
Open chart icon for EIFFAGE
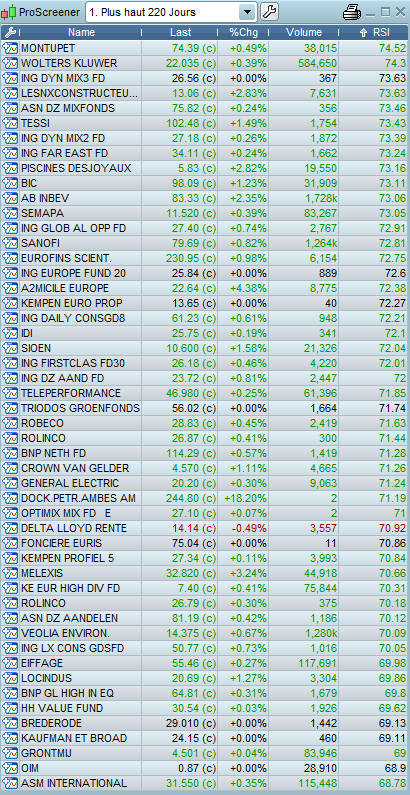[10, 663]
